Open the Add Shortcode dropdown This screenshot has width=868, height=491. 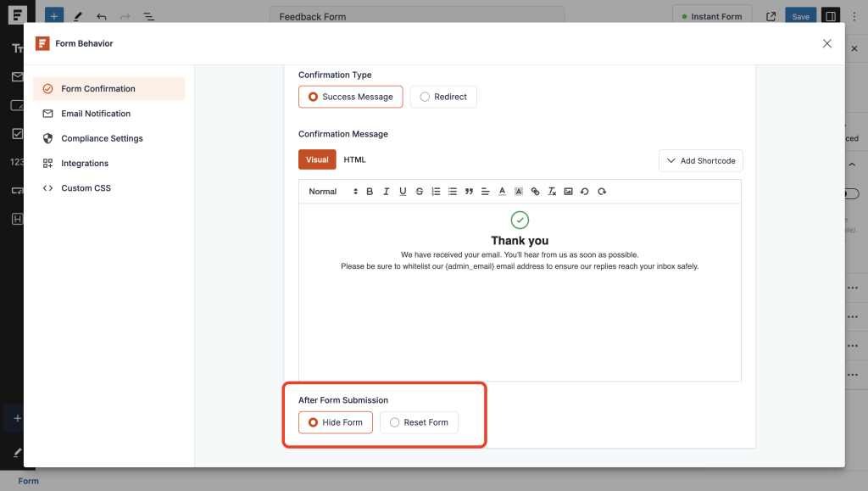click(700, 160)
